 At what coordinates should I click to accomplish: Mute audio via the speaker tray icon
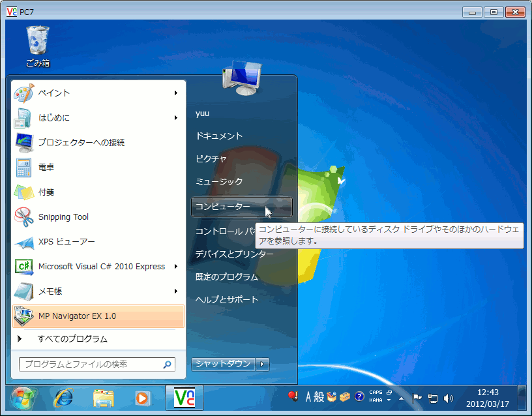point(447,396)
